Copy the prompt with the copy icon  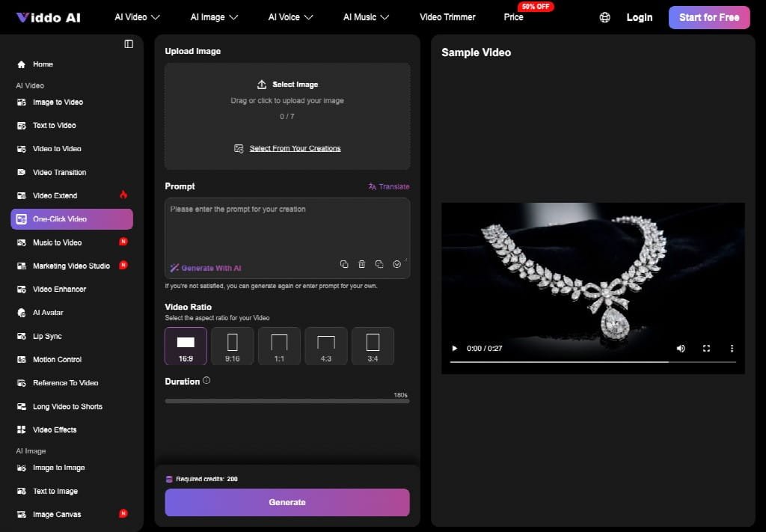click(x=344, y=264)
